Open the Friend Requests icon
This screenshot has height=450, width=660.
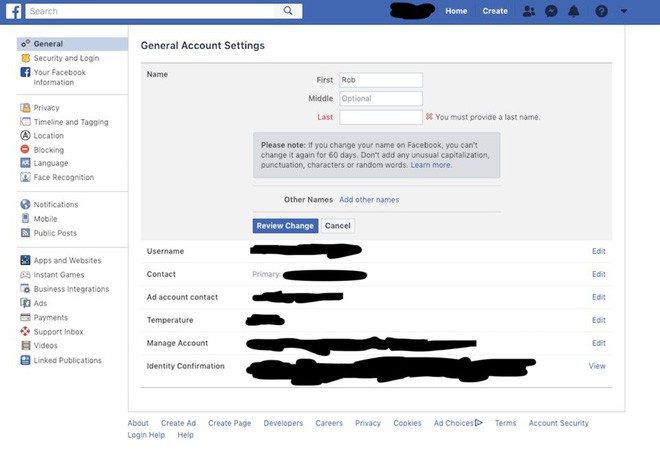click(529, 11)
